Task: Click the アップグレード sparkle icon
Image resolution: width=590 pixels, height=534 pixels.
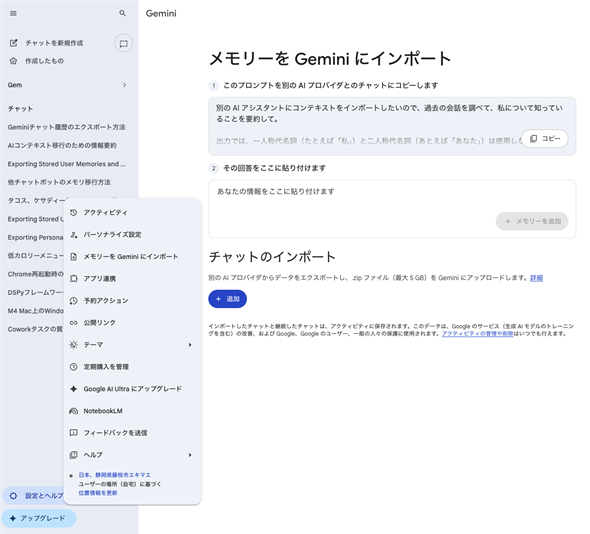Action: click(12, 518)
